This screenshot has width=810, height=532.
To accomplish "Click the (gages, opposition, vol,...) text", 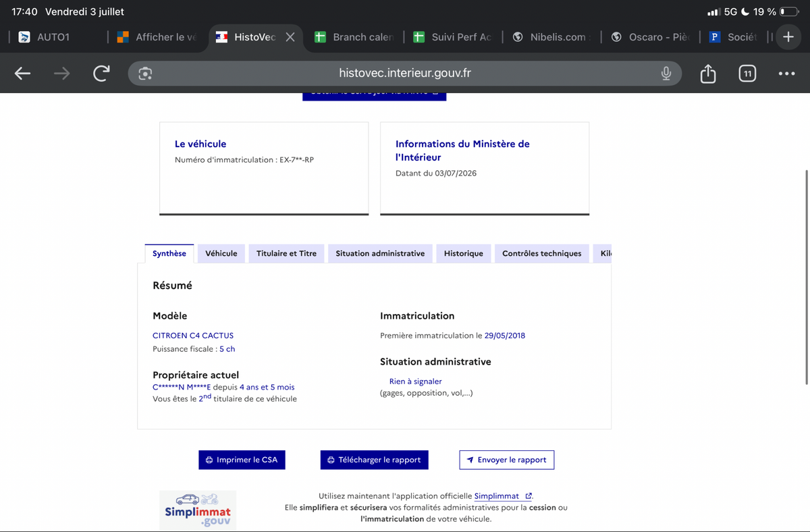I will [x=427, y=393].
